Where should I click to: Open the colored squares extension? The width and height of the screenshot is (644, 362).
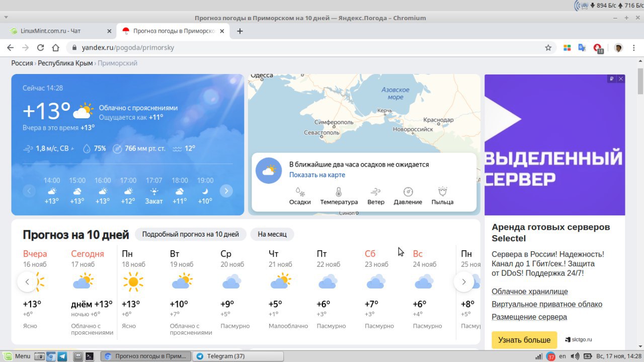(x=567, y=48)
